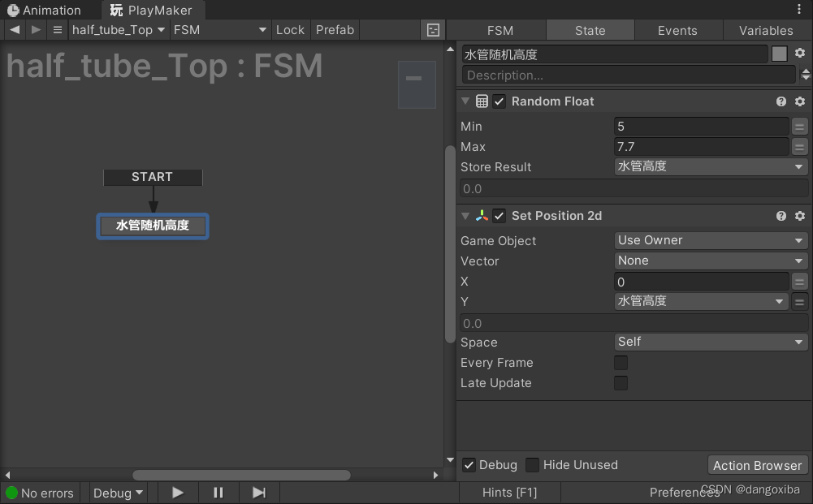The height and width of the screenshot is (504, 813).
Task: Open Random Float help icon
Action: (x=781, y=101)
